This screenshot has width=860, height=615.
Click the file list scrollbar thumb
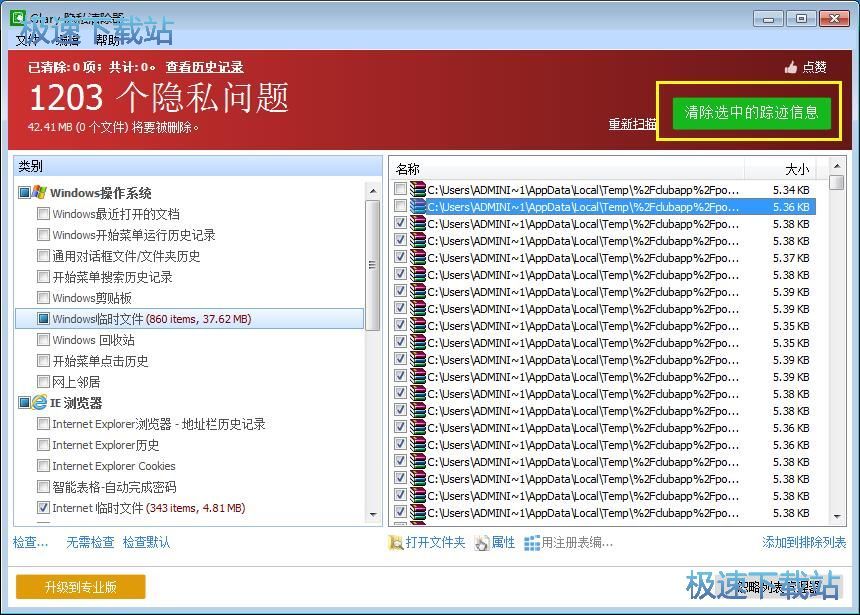(837, 182)
